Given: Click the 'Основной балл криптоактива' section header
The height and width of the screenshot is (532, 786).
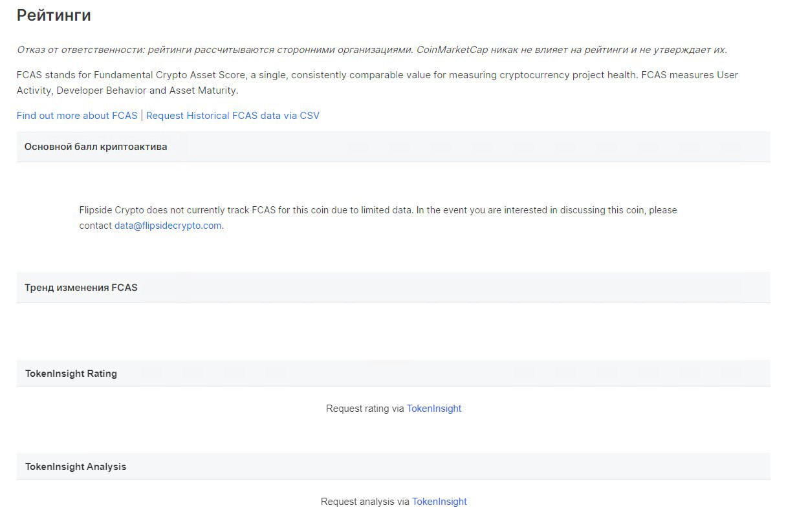Looking at the screenshot, I should point(393,147).
